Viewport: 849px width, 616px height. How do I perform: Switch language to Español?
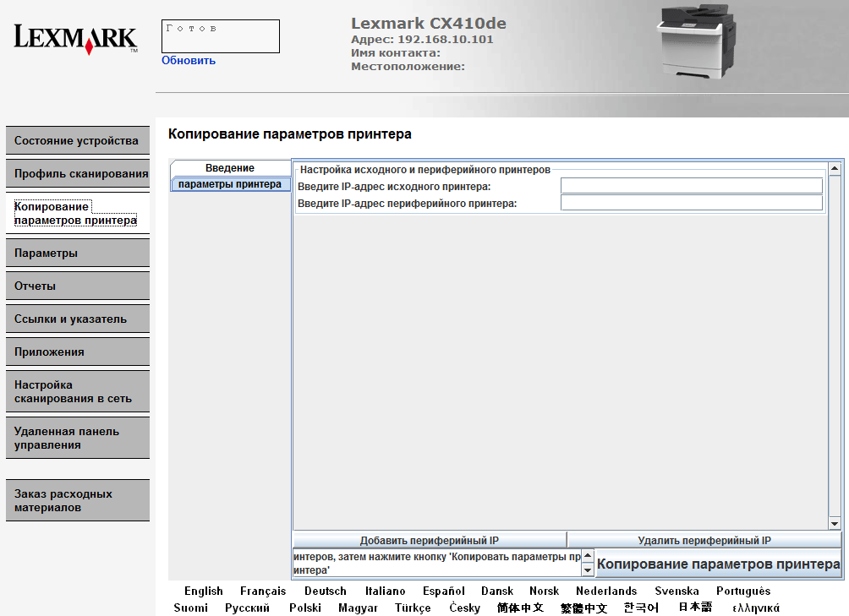pyautogui.click(x=444, y=591)
